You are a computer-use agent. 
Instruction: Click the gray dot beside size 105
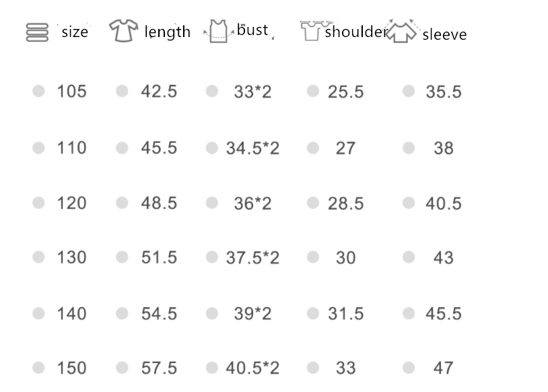click(x=38, y=91)
